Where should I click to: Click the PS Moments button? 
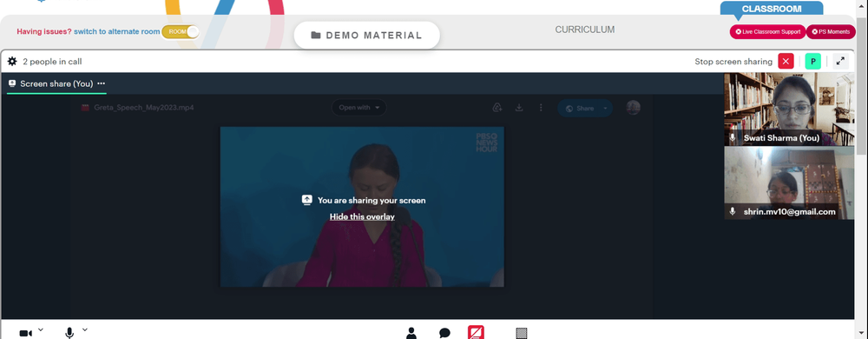(x=831, y=32)
